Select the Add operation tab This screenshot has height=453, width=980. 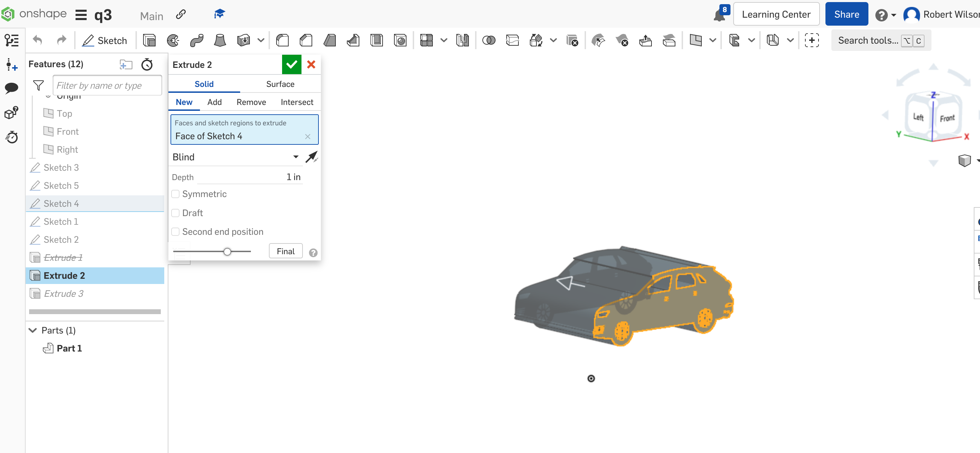tap(215, 102)
